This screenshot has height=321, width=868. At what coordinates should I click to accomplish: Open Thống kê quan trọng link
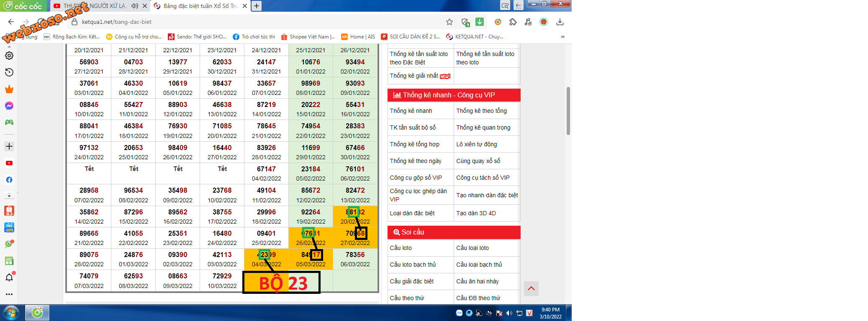(483, 127)
